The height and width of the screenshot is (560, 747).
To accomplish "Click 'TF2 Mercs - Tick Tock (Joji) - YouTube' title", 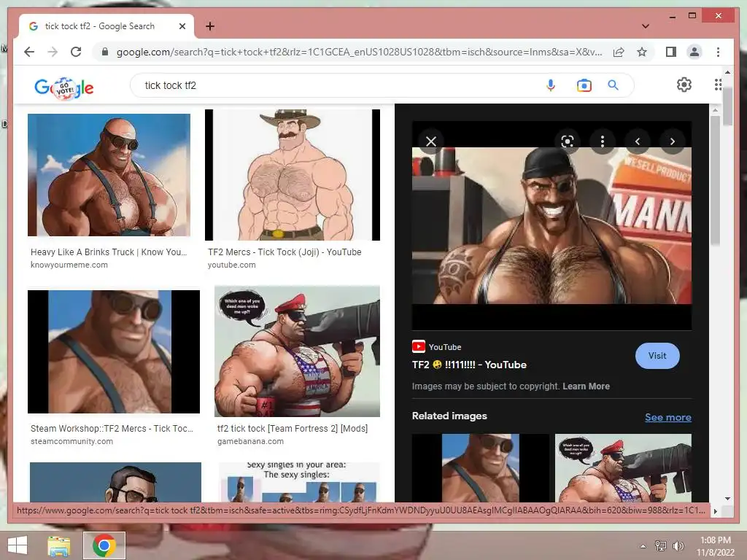I will pyautogui.click(x=285, y=252).
